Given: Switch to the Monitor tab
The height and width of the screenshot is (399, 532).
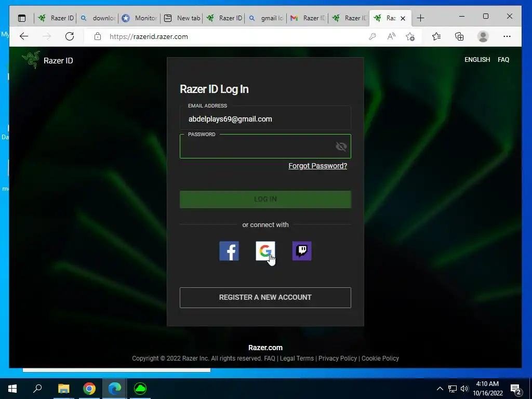Looking at the screenshot, I should pyautogui.click(x=140, y=18).
